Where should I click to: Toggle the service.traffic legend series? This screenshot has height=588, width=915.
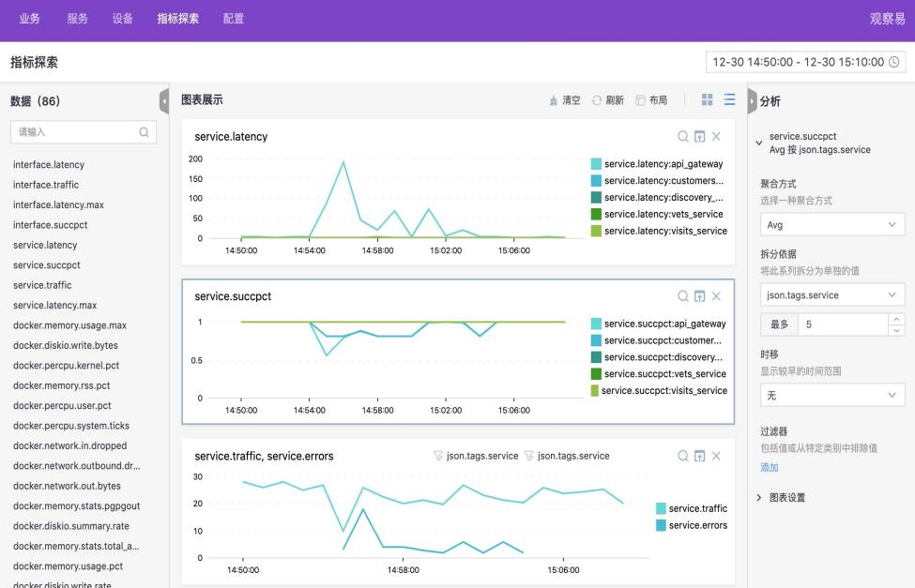[x=692, y=508]
